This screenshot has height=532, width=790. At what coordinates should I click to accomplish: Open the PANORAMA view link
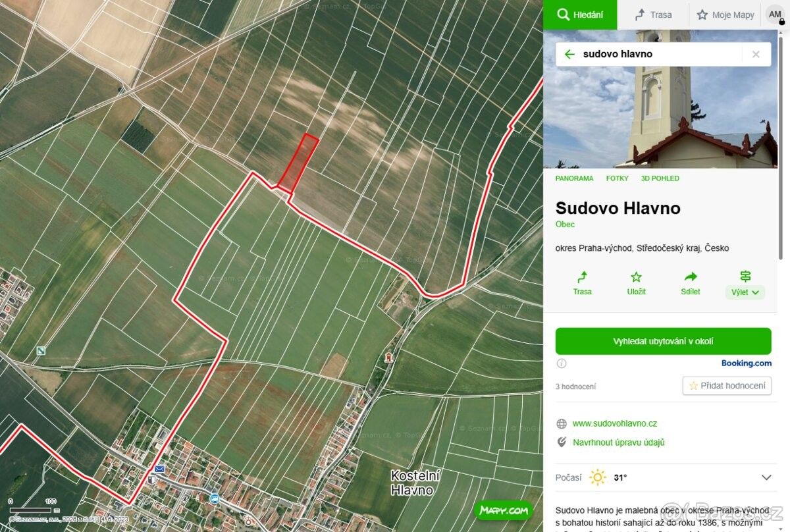pyautogui.click(x=574, y=178)
